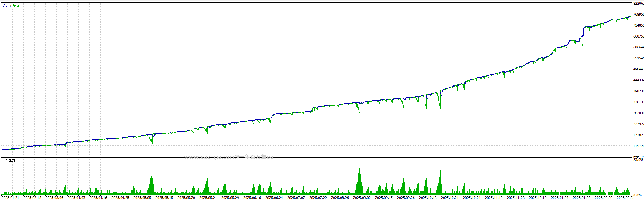Select the 2025.07.07 date label
Screen dimensions: 644x200
pyautogui.click(x=296, y=198)
